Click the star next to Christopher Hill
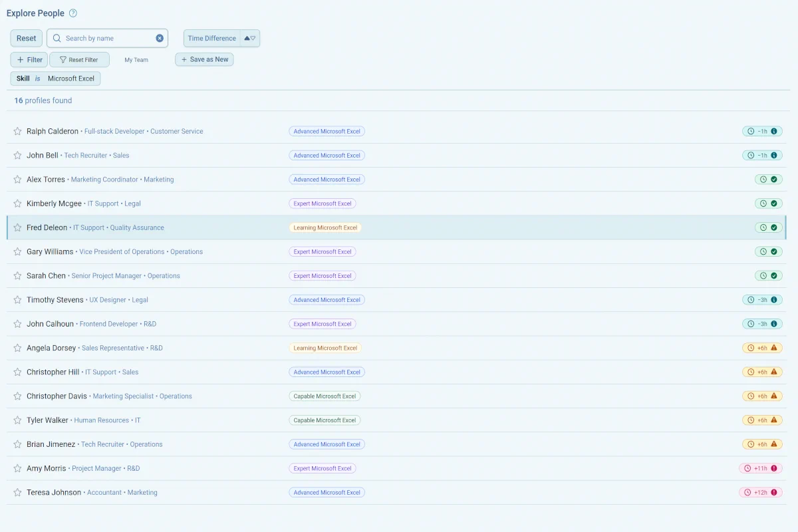 pyautogui.click(x=18, y=372)
